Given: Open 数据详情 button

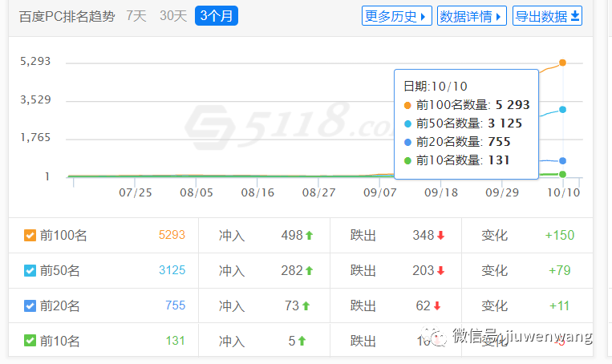Looking at the screenshot, I should 472,16.
